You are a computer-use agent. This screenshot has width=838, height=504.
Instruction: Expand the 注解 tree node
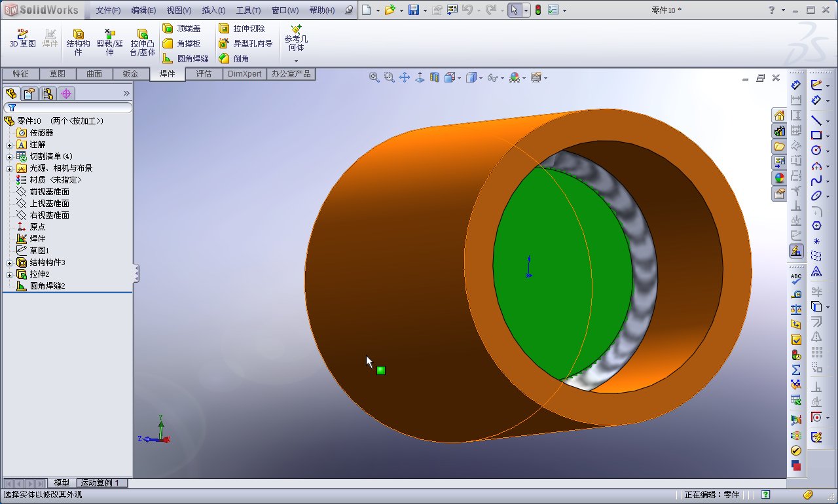point(9,145)
